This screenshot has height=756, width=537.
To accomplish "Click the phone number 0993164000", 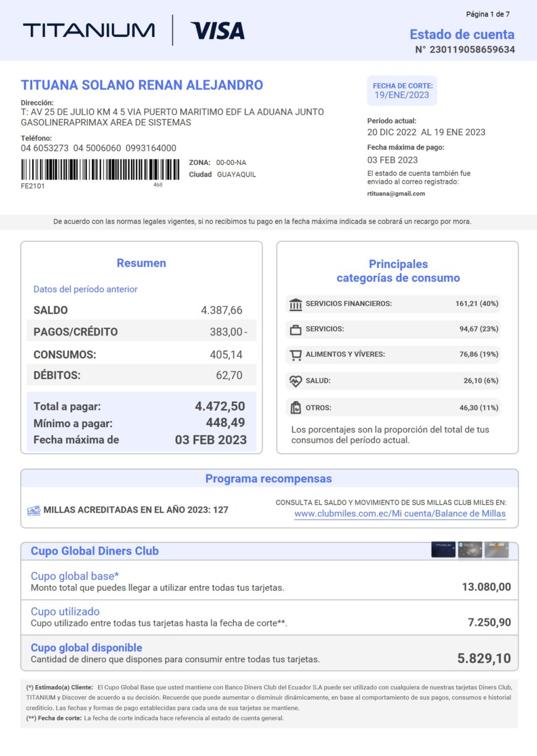I will point(151,148).
